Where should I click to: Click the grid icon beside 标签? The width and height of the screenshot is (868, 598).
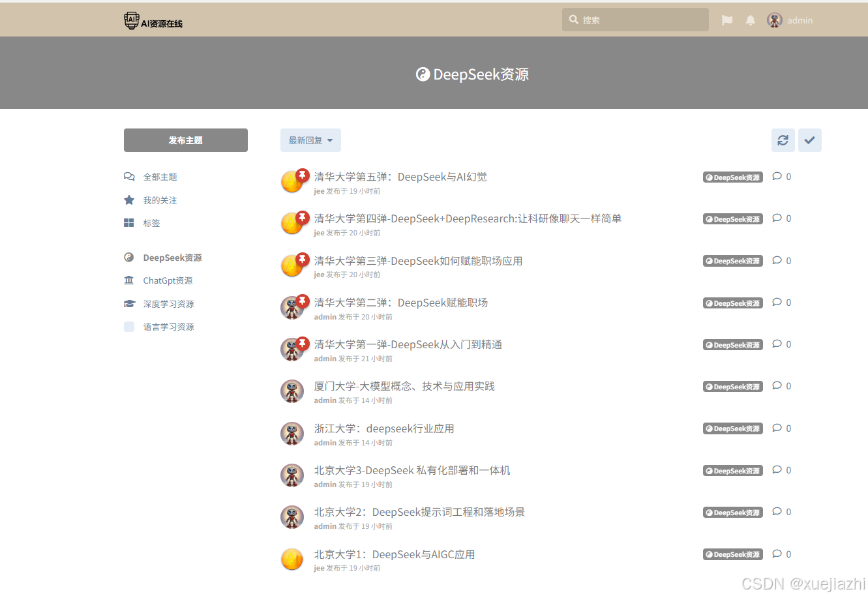(129, 223)
